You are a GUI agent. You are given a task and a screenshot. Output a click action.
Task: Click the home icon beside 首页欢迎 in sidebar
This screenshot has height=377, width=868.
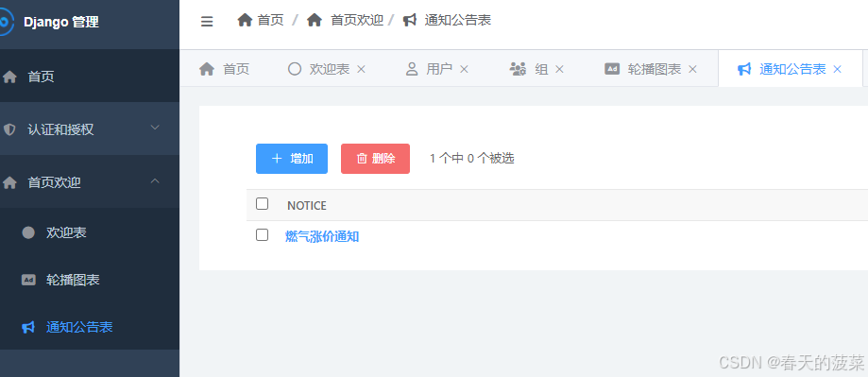pos(9,182)
